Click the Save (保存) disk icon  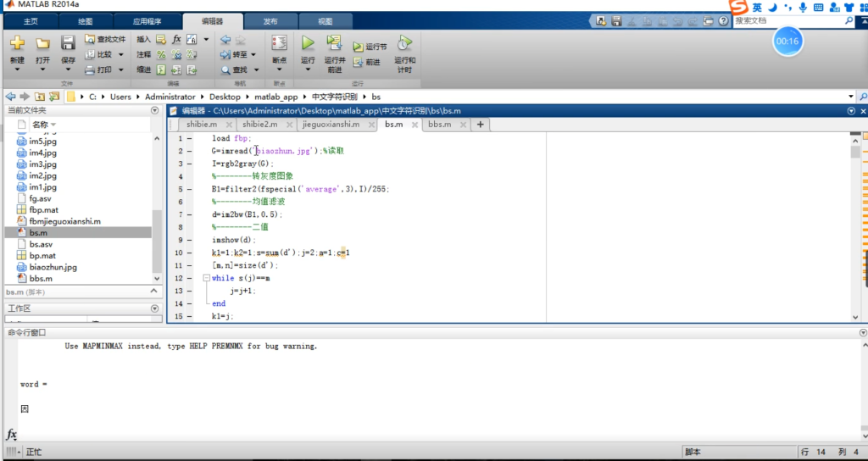pyautogui.click(x=68, y=43)
